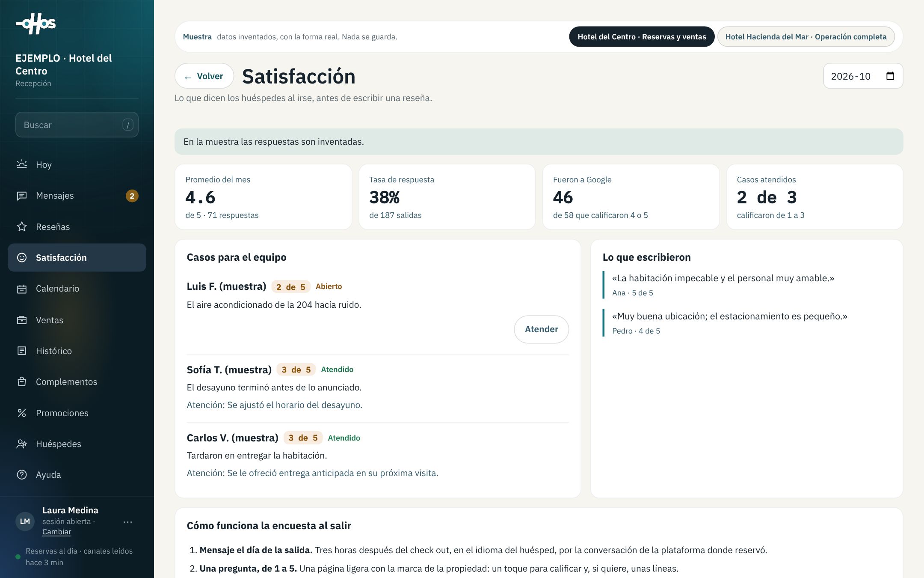The image size is (924, 578).
Task: Click the Complementos bag icon
Action: pyautogui.click(x=22, y=381)
